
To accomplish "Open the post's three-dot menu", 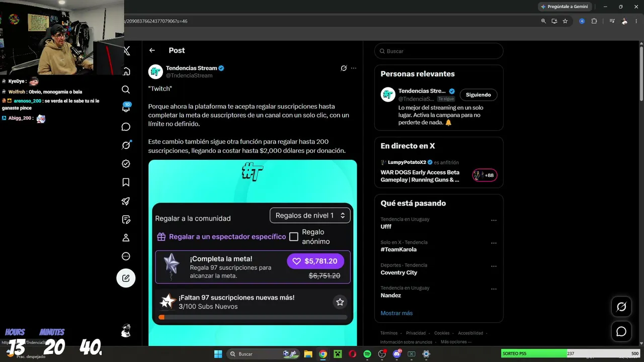I will 354,68.
